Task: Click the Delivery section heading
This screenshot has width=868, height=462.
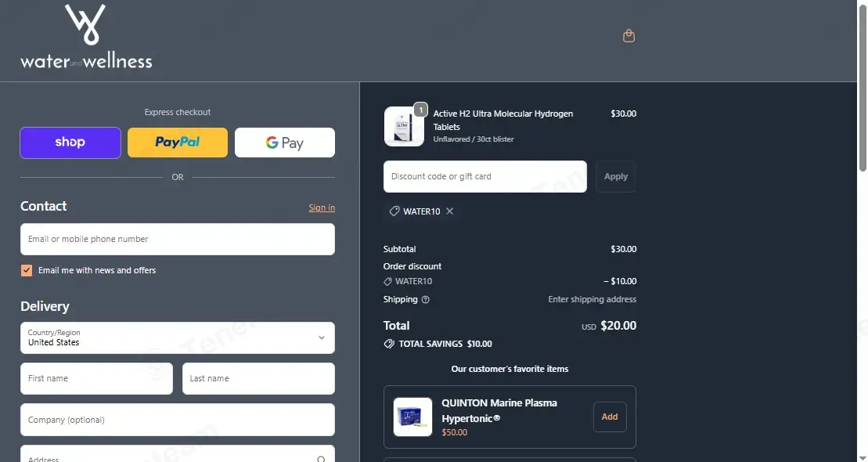Action: pos(45,306)
